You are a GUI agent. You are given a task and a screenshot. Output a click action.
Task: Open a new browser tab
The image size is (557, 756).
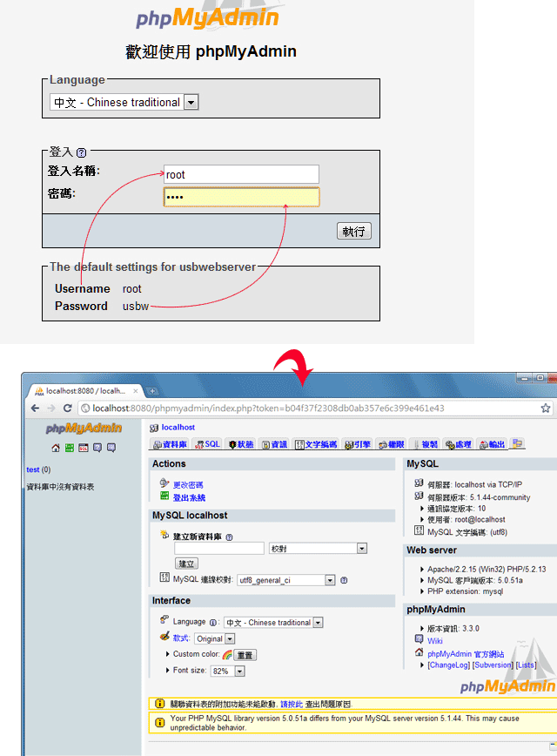(x=152, y=391)
